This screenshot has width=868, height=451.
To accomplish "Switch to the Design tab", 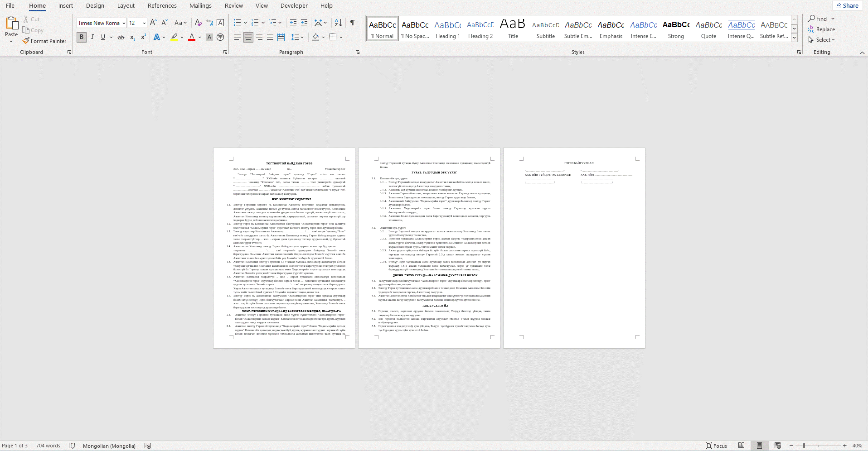I will [95, 5].
